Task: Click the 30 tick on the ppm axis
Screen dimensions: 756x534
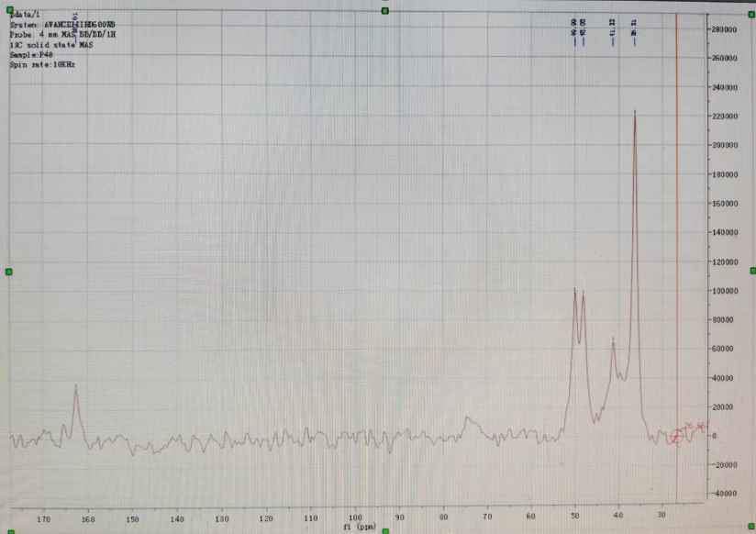Action: (662, 515)
